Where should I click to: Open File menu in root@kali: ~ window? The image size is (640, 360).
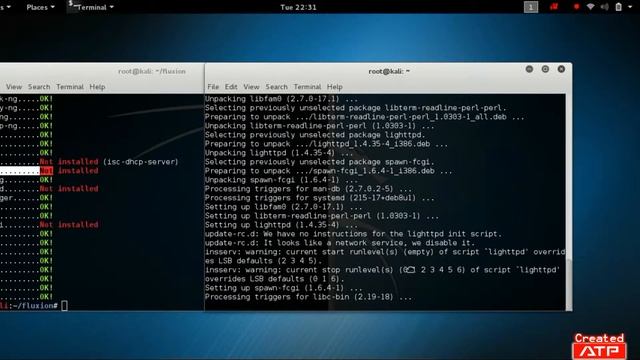[x=213, y=87]
